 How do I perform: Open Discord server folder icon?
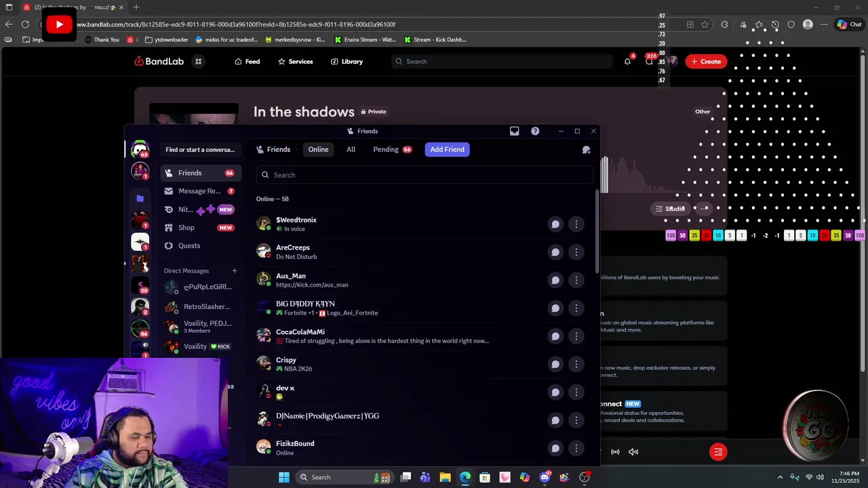pos(140,198)
